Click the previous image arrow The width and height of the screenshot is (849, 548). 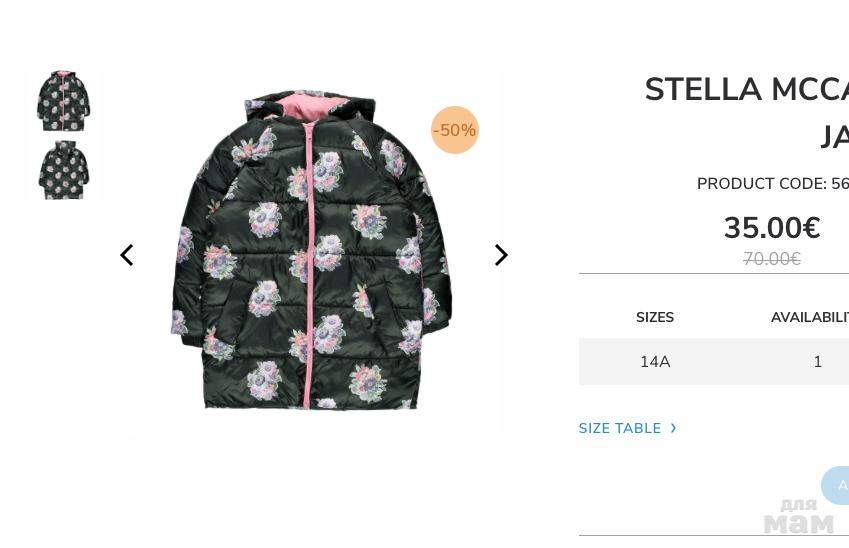(x=127, y=255)
